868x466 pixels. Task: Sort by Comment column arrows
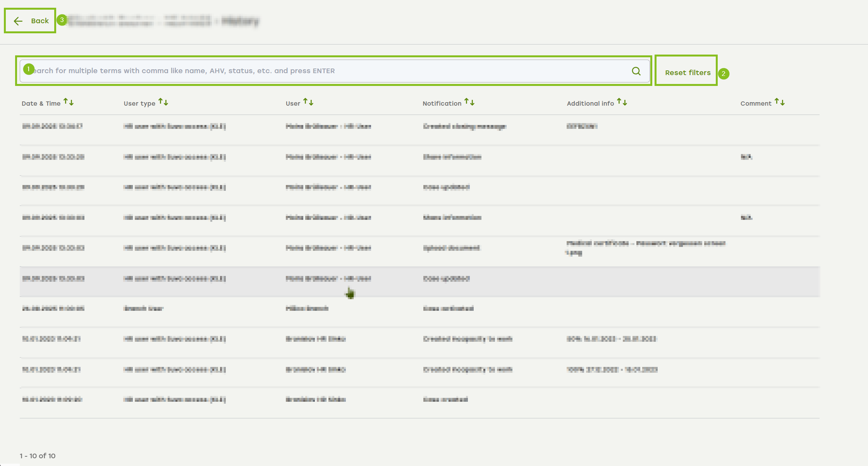780,102
